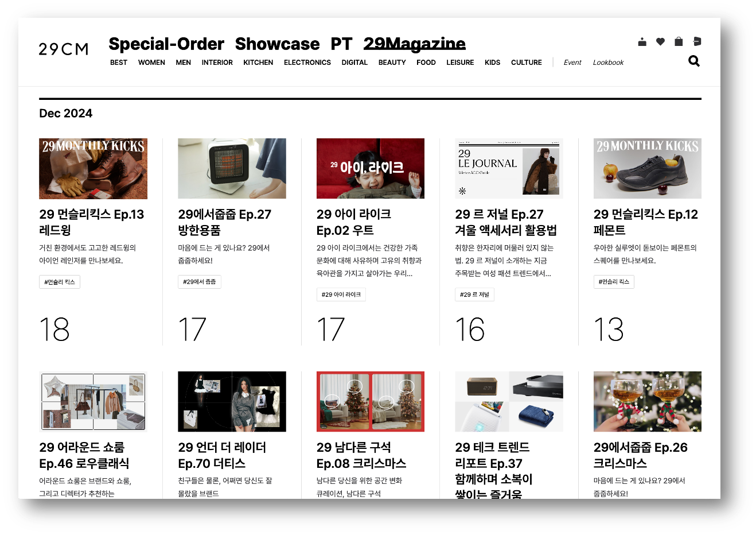Screen dimensions: 756x535
Task: Click the login door icon
Action: point(697,41)
